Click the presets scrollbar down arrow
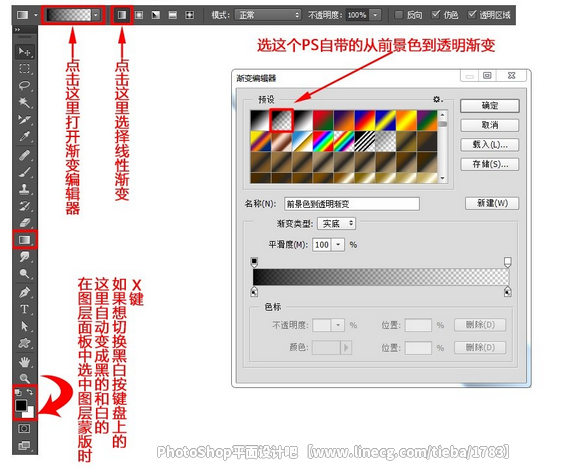The width and height of the screenshot is (565, 471). coord(442,178)
